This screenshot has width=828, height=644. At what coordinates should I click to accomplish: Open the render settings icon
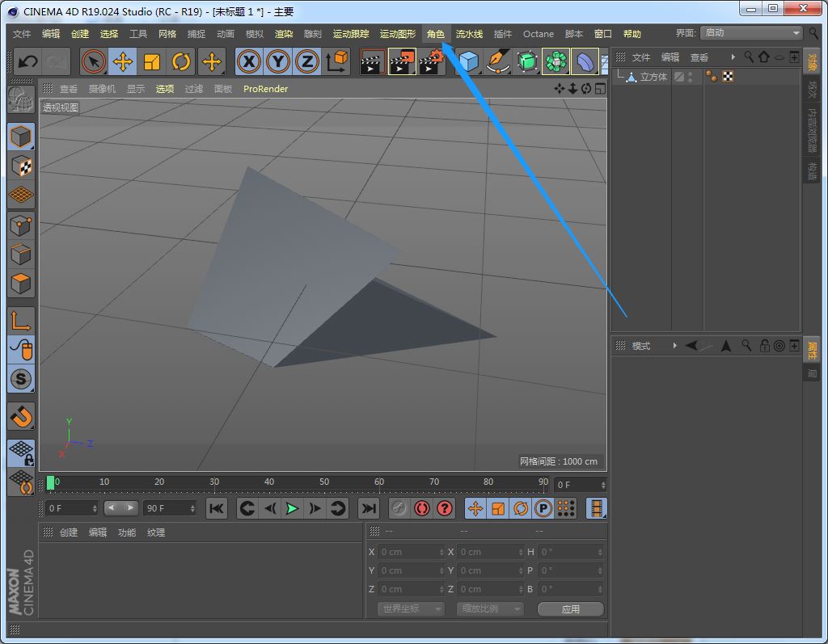tap(432, 61)
